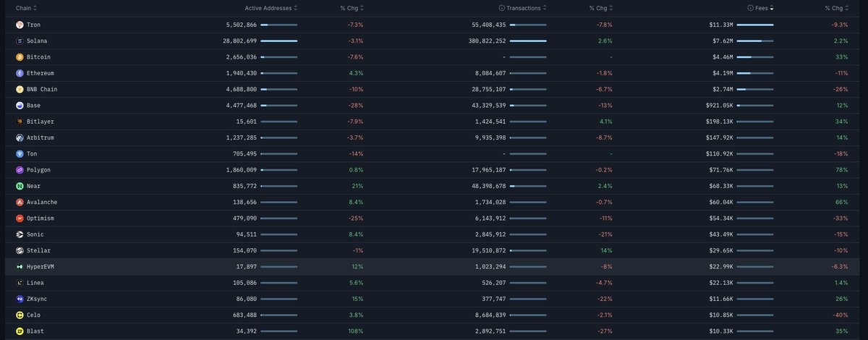Select Base fees value $921.05K
868x340 pixels.
718,105
